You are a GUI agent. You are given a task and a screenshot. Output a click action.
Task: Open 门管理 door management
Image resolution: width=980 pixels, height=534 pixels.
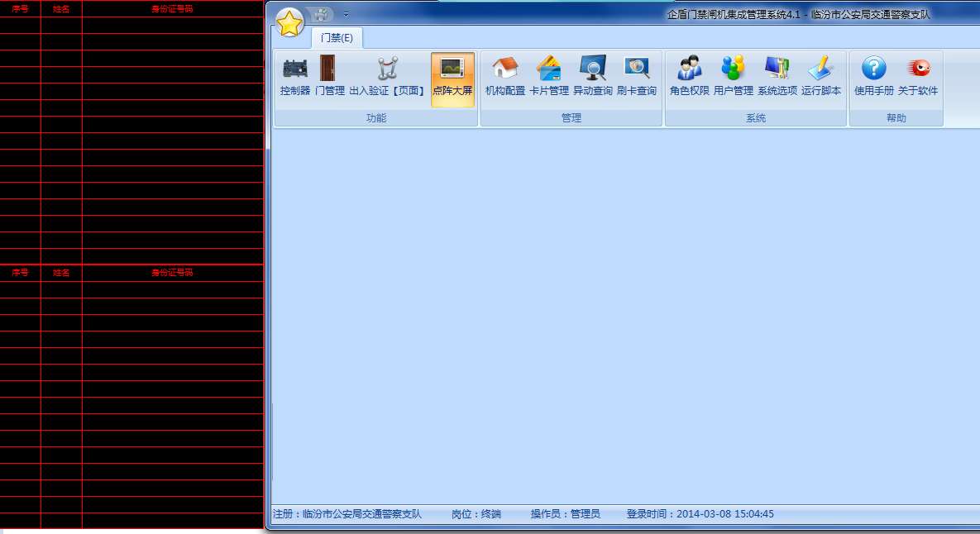point(329,77)
